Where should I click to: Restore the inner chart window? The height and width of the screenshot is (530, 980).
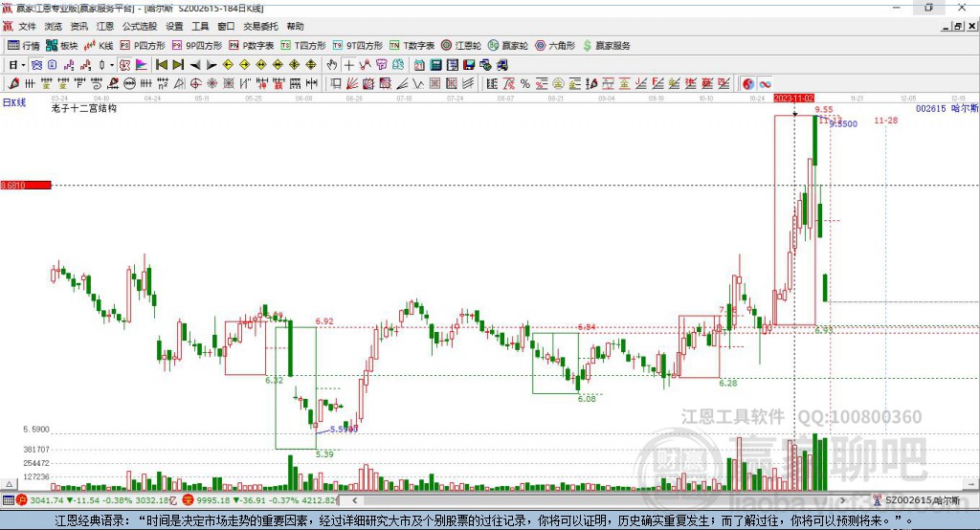(958, 26)
